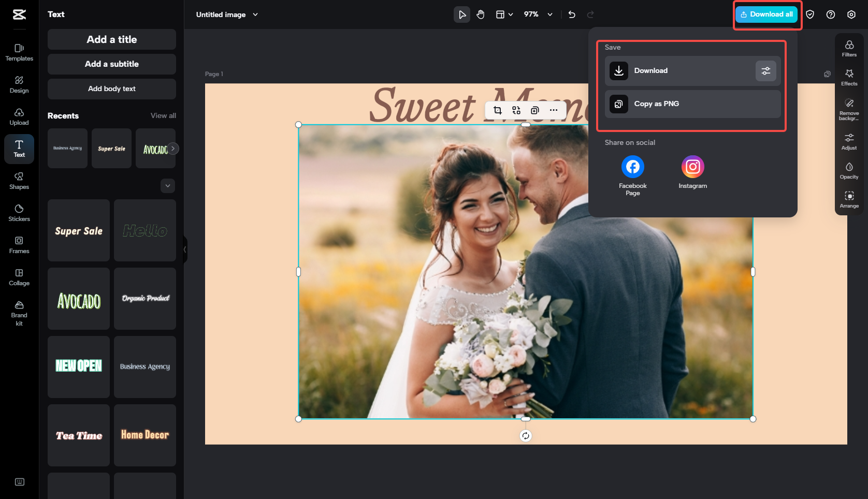Open the Arrange panel
This screenshot has height=499, width=868.
pos(849,199)
